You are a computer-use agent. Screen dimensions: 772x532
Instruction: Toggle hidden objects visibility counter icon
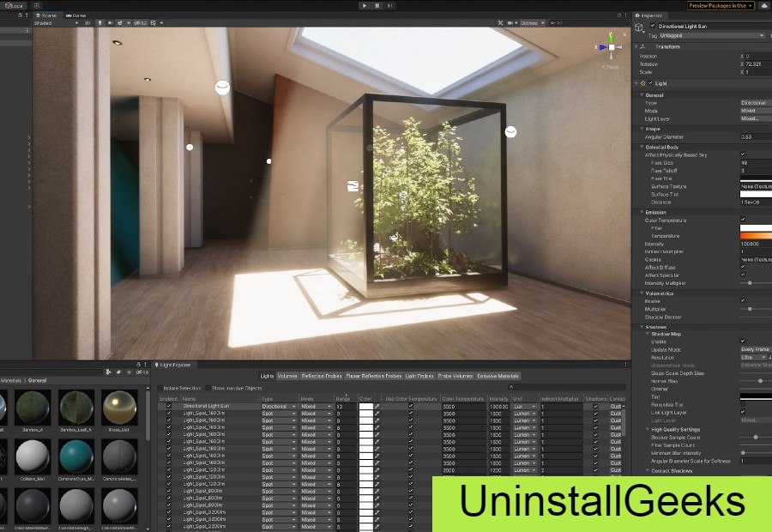[x=141, y=23]
